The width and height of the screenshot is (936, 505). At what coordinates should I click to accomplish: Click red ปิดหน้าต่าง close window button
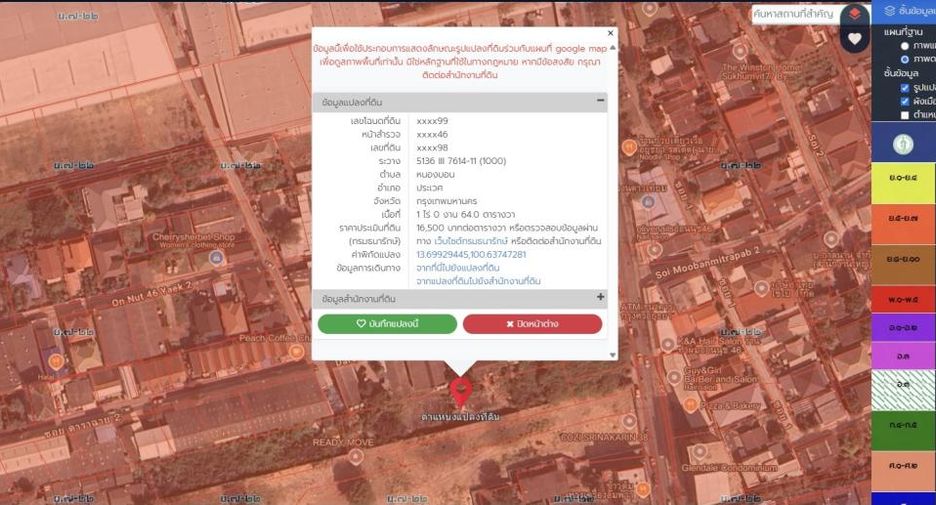coord(532,324)
